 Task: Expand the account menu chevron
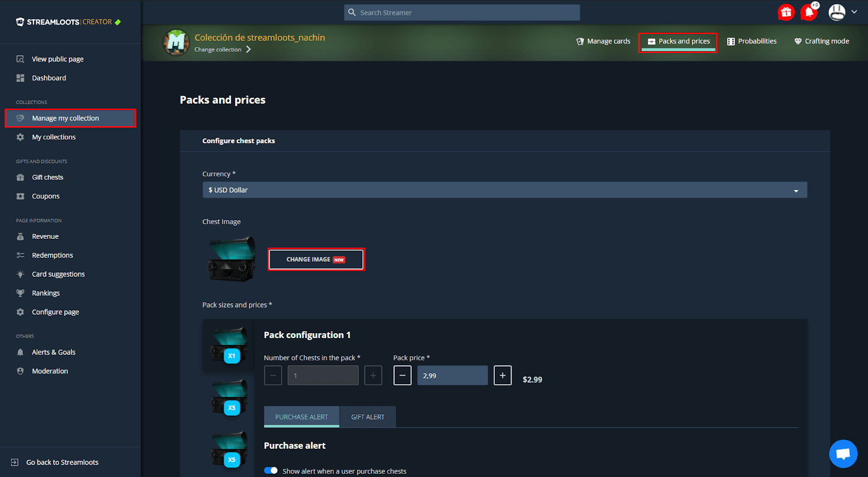pos(854,12)
